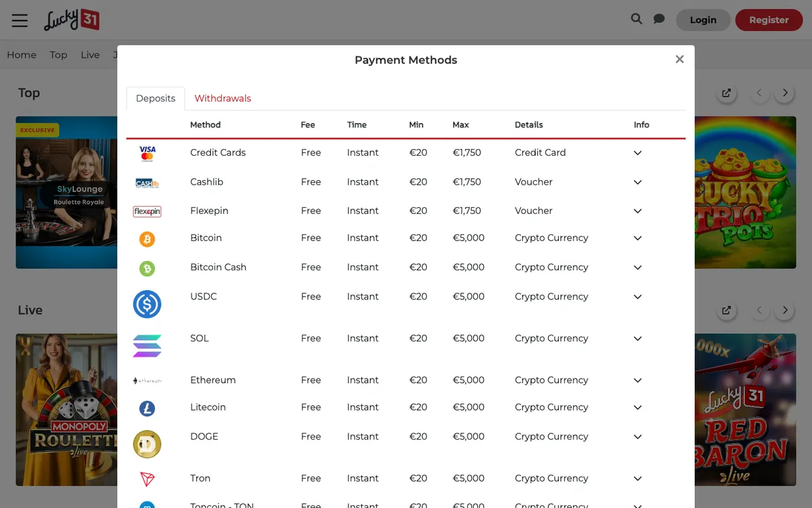Click the Payment Methods dialog title
812x508 pixels.
[406, 60]
